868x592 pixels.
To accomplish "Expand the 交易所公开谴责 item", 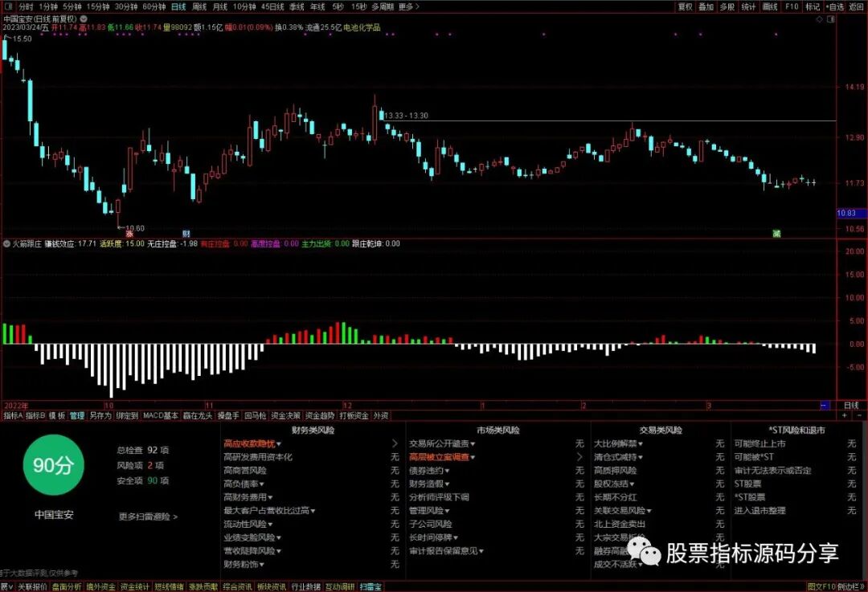I will coord(442,443).
